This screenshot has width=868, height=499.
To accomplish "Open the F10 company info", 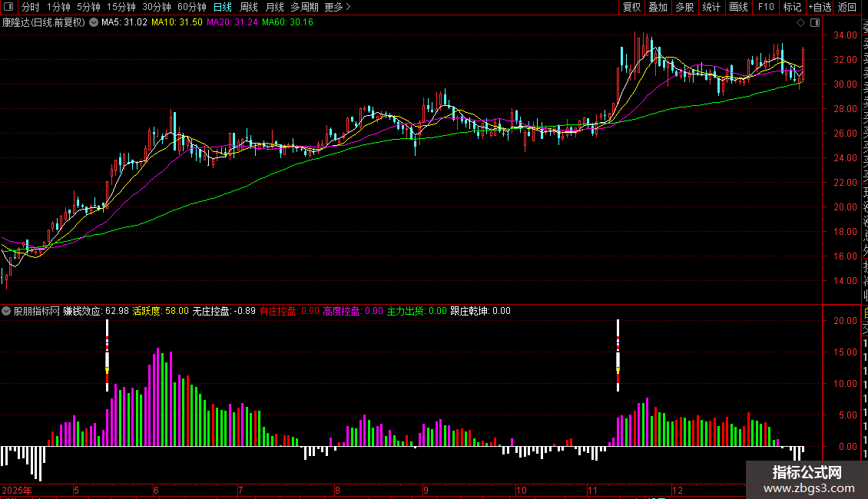I will (766, 7).
